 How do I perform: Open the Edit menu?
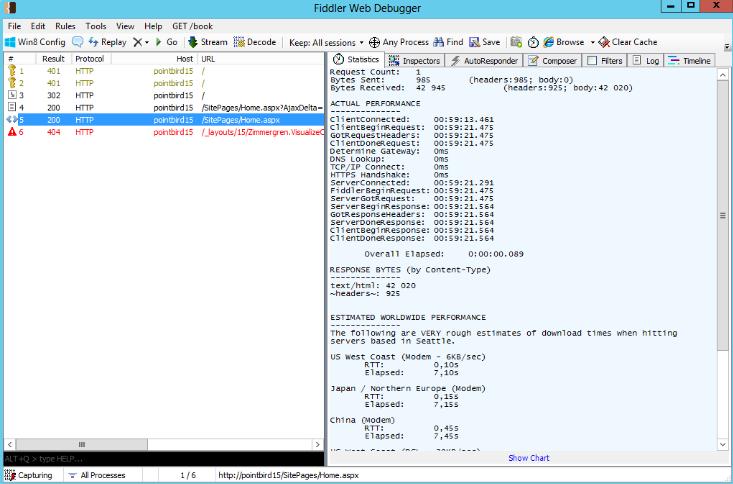pos(38,26)
